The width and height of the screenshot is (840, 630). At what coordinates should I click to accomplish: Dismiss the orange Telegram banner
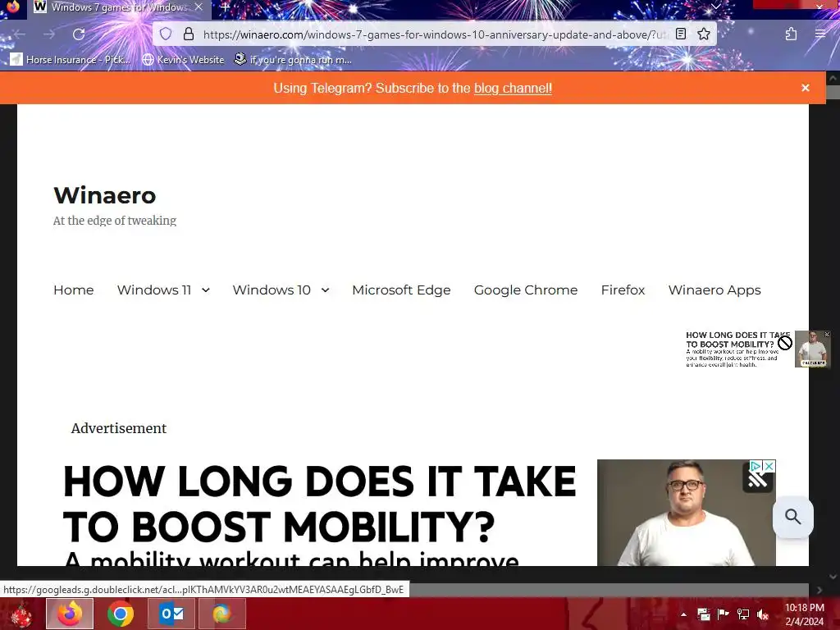tap(806, 88)
